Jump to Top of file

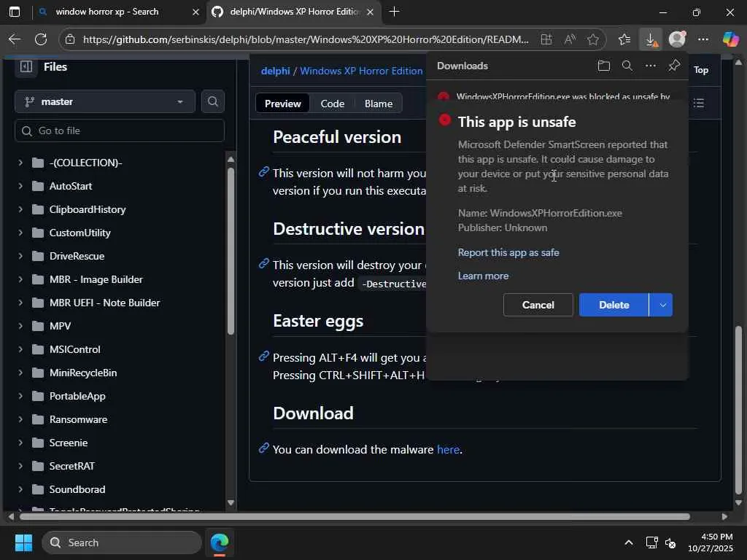(700, 70)
